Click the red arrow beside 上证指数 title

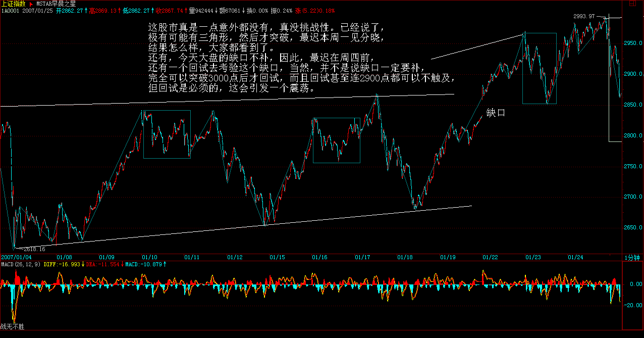point(31,4)
